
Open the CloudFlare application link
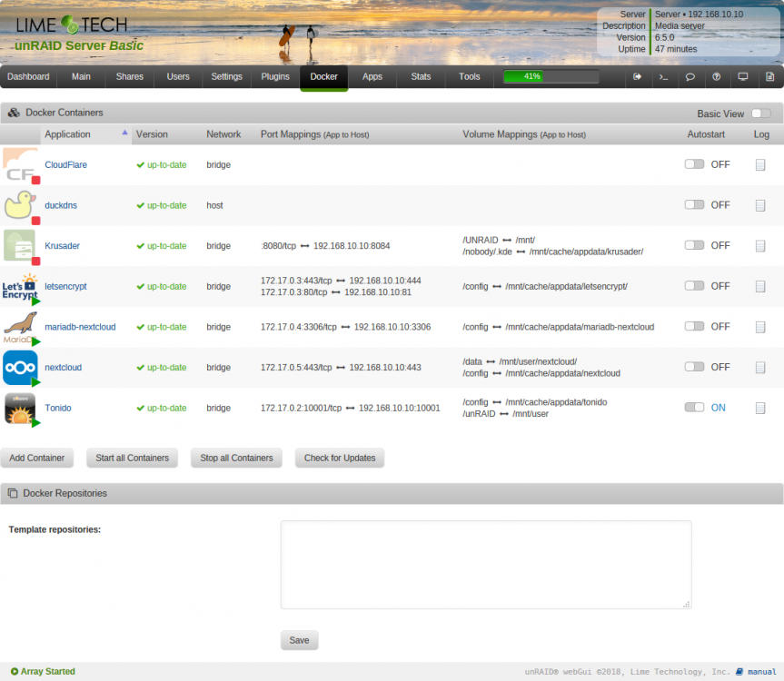66,165
